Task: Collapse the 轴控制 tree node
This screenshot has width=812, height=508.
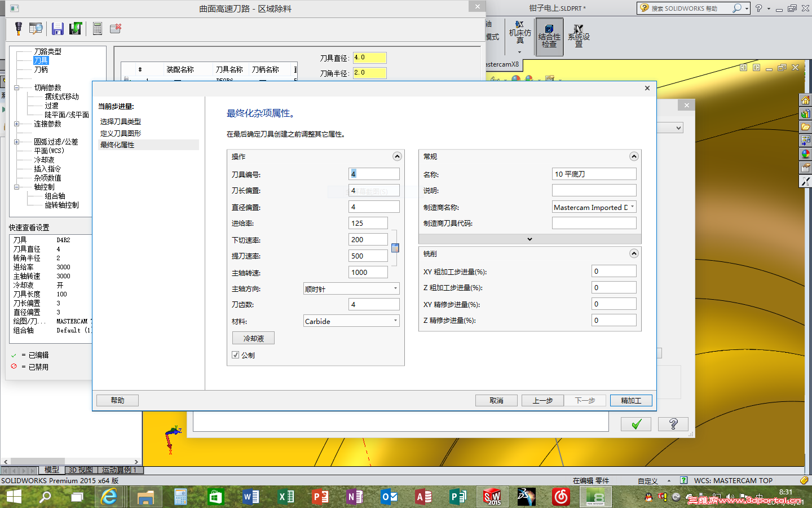Action: coord(16,187)
